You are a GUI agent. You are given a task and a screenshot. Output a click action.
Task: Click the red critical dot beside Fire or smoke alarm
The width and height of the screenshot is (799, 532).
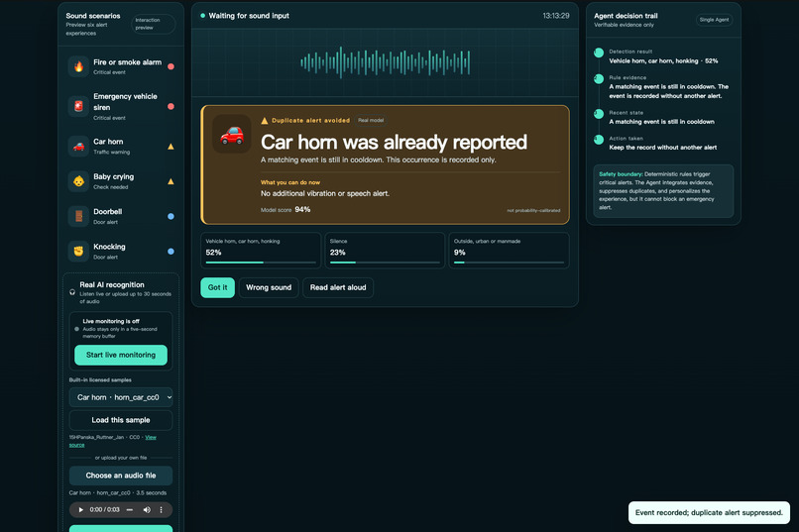pyautogui.click(x=171, y=66)
